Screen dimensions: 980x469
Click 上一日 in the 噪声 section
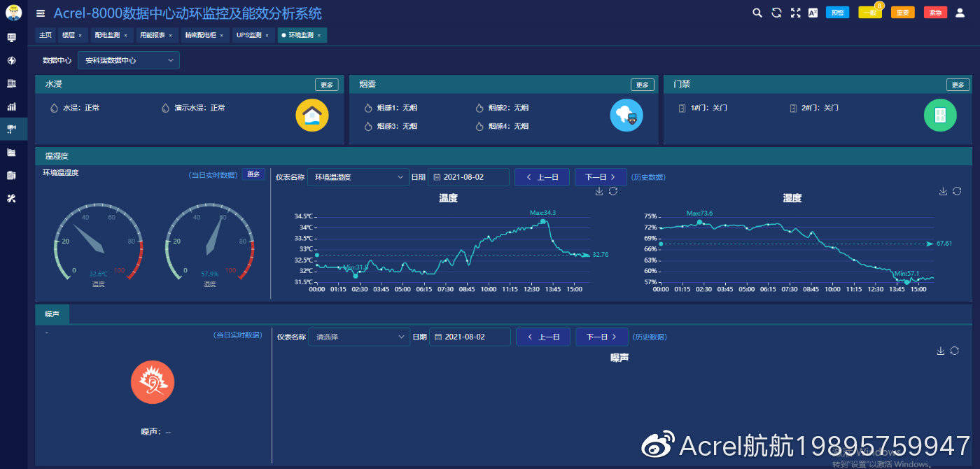(543, 337)
